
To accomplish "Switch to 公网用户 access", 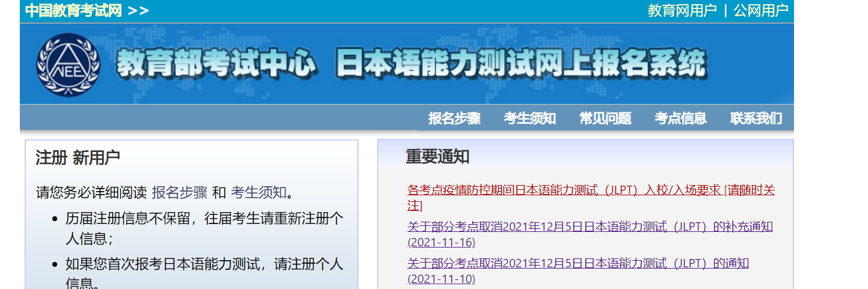I will click(760, 10).
